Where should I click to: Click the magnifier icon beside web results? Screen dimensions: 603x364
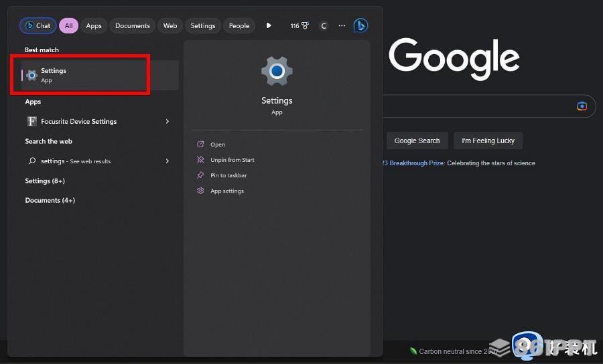point(32,161)
